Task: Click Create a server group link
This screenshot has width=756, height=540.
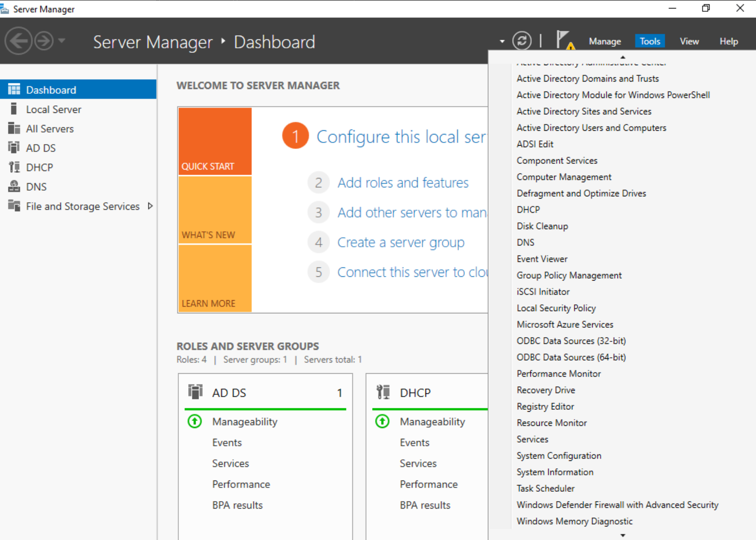Action: [x=401, y=243]
